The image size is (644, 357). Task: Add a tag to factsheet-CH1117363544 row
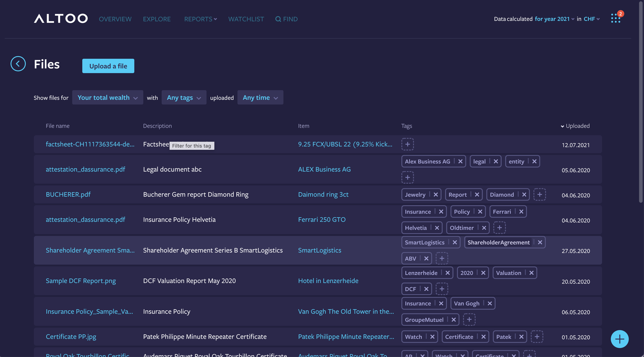coord(407,144)
